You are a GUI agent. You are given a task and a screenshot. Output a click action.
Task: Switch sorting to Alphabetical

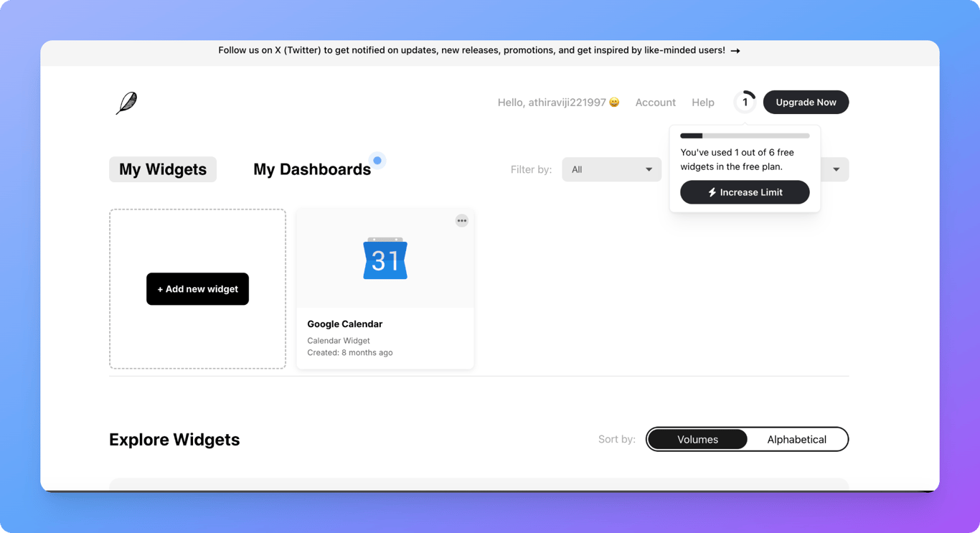tap(796, 439)
